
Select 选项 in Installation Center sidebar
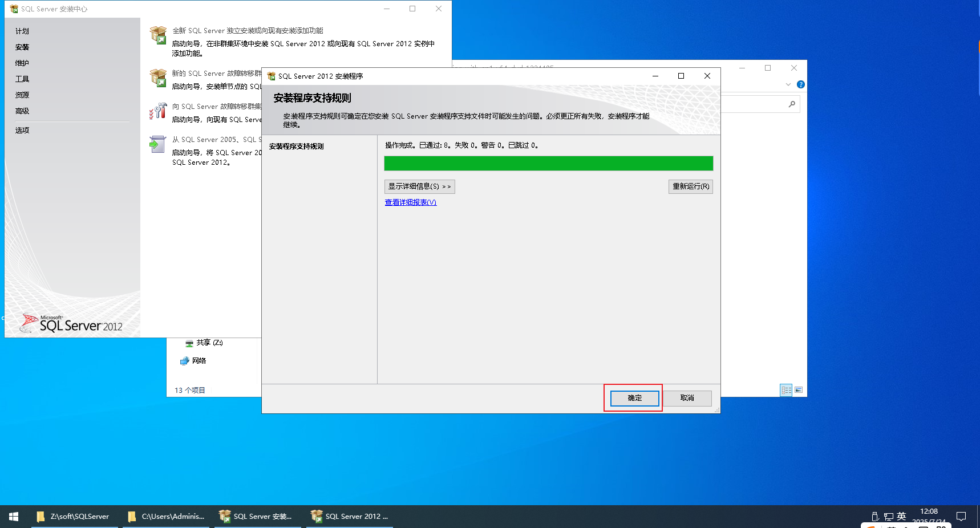pos(22,131)
